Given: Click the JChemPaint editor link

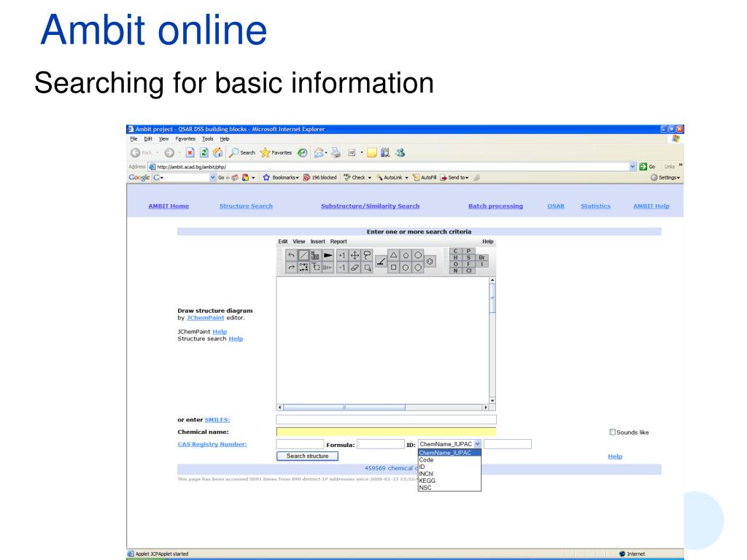Looking at the screenshot, I should point(205,318).
